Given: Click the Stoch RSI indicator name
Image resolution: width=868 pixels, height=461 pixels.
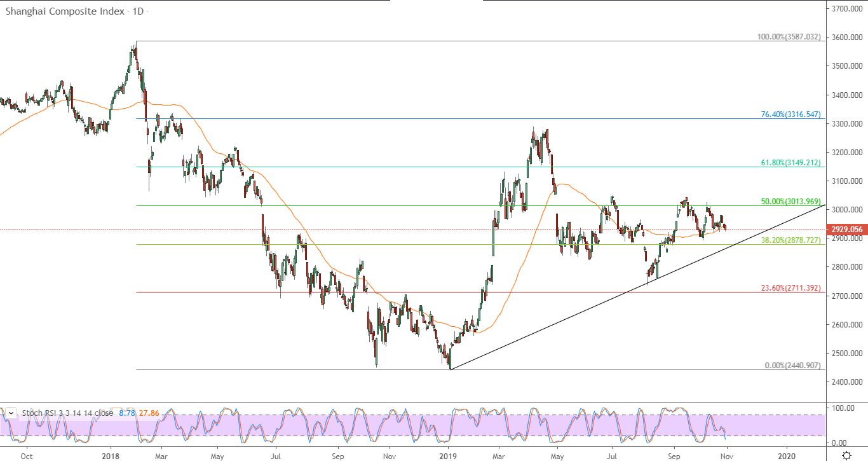Looking at the screenshot, I should coord(40,413).
